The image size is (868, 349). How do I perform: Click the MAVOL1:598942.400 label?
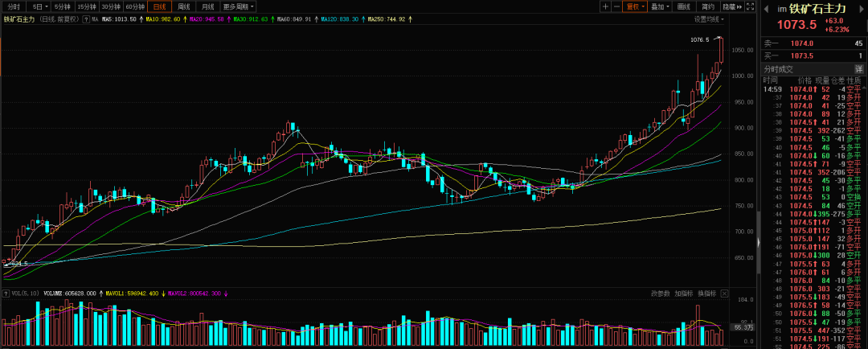[x=133, y=293]
